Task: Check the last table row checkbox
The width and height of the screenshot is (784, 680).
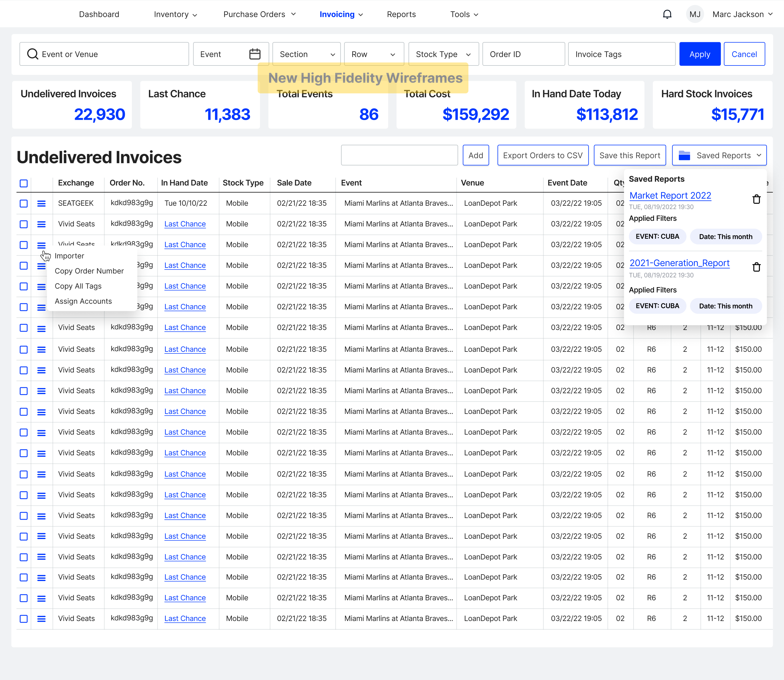Action: 24,618
